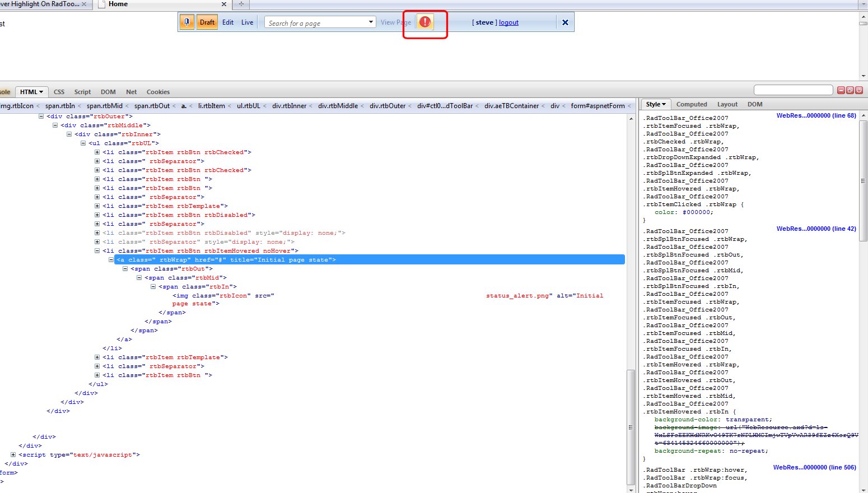The height and width of the screenshot is (493, 868).
Task: Select div.rtbOuter in the breadcrumb path
Action: (388, 106)
